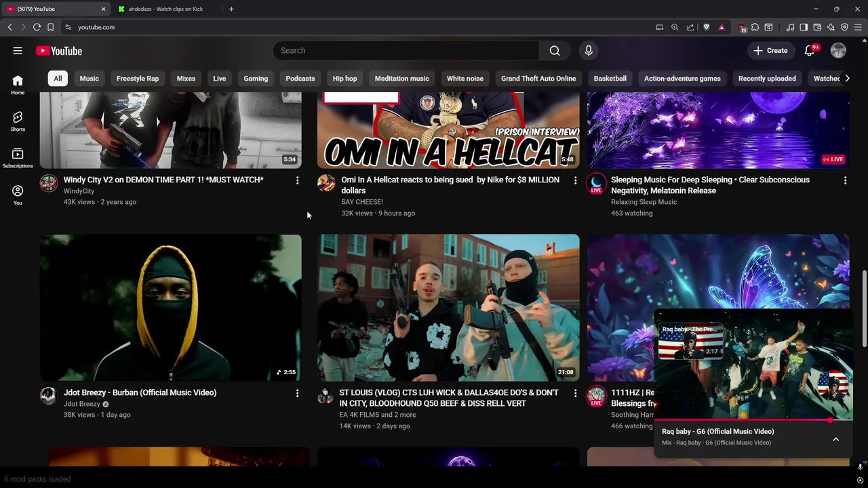Click the search magnifier button

click(x=555, y=51)
